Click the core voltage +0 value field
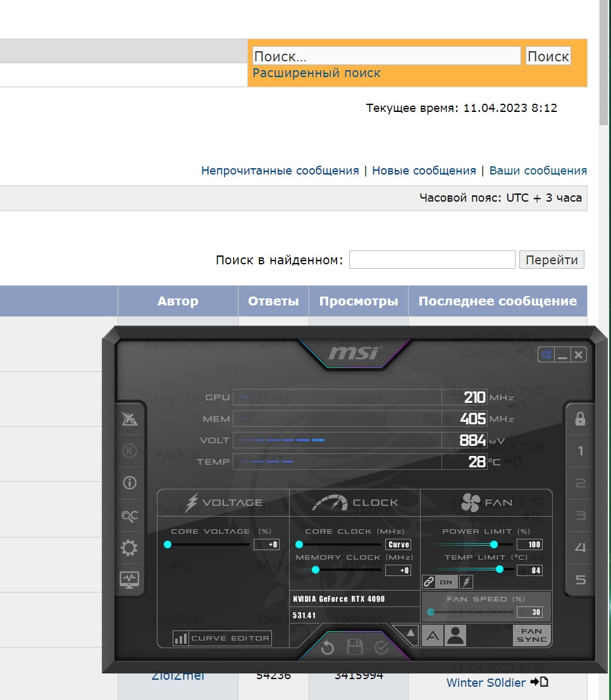This screenshot has height=700, width=611. (x=266, y=544)
